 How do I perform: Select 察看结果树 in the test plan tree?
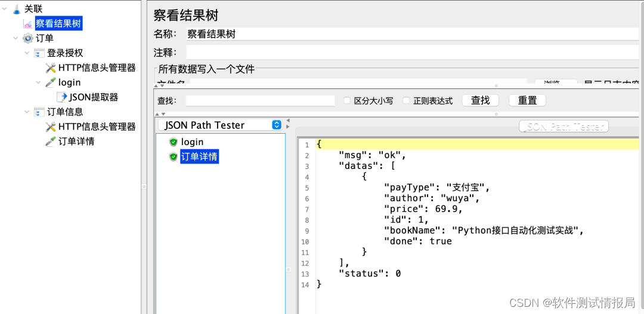tap(58, 24)
